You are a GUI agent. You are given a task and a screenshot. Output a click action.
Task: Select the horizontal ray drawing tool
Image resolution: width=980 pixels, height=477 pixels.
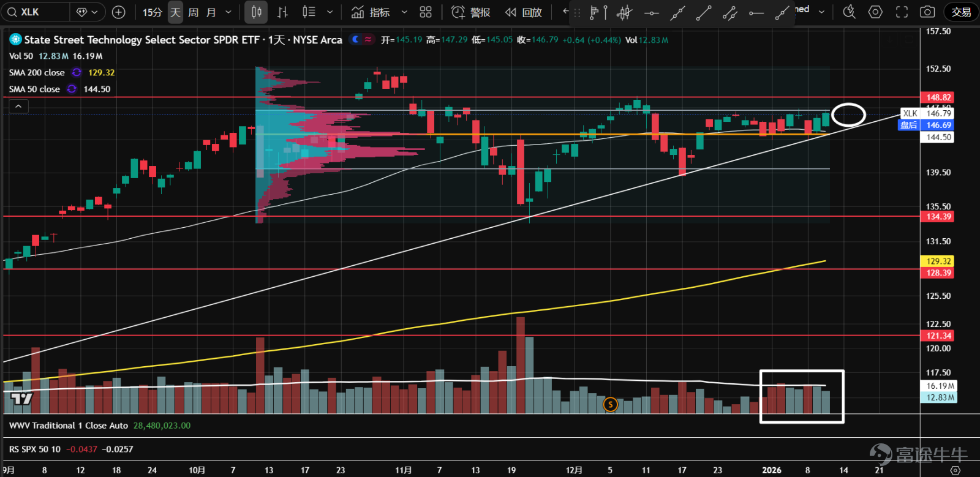[x=756, y=13]
